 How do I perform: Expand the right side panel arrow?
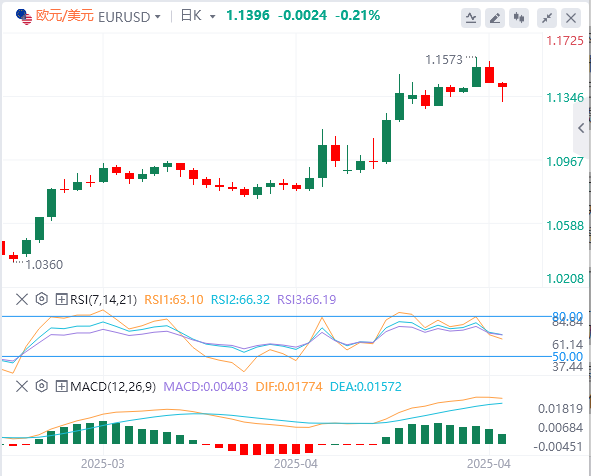coord(581,129)
